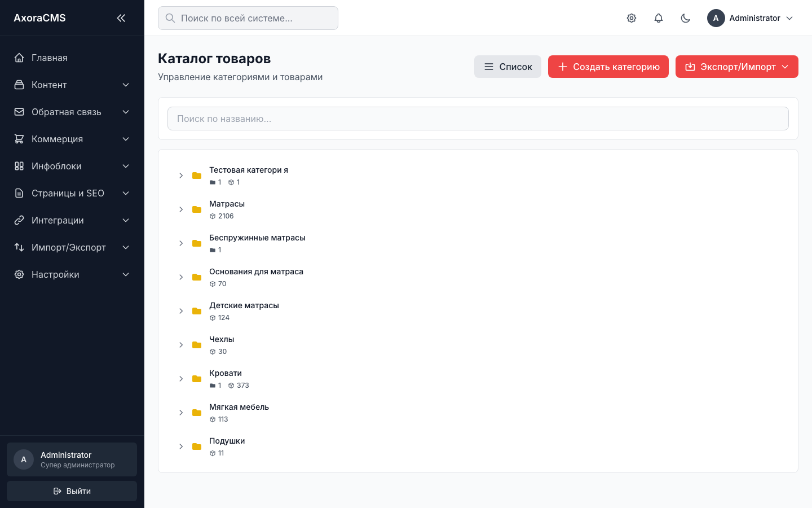Viewport: 812px width, 508px height.
Task: Open settings via the top bar gear icon
Action: tap(632, 18)
